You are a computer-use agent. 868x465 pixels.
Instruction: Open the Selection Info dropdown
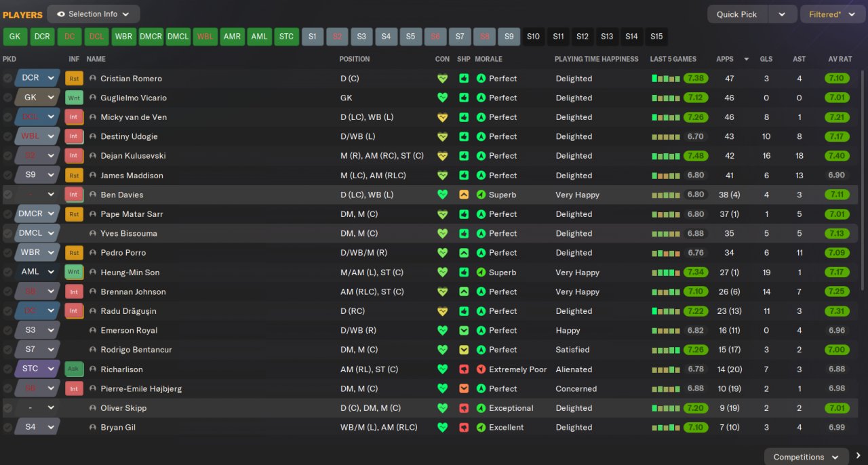[94, 14]
